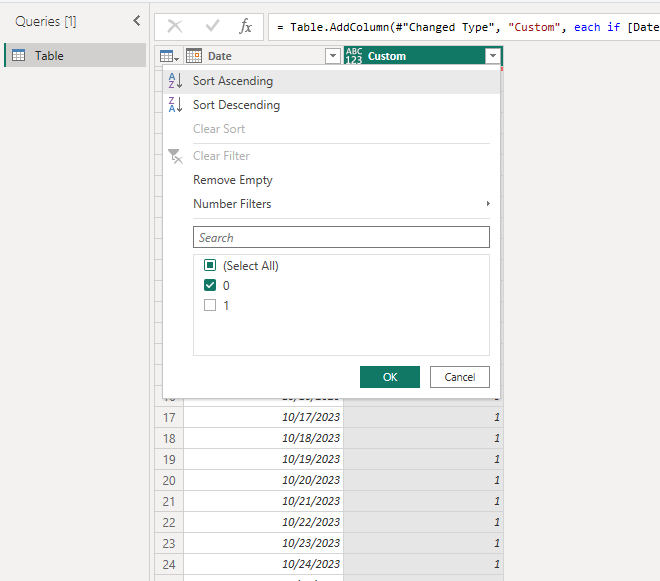
Task: Select the 10/22/2023 date cell
Action: (263, 522)
